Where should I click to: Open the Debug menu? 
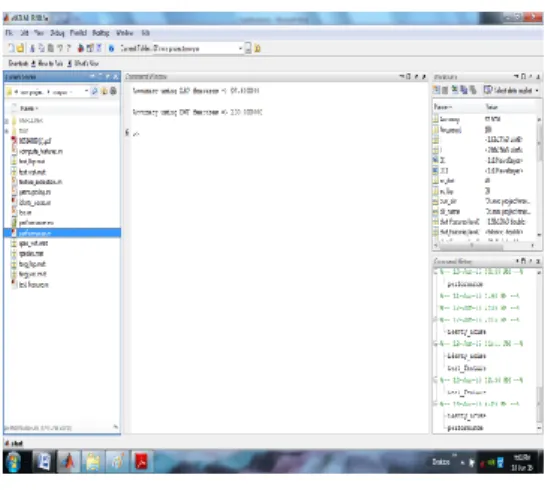[57, 33]
